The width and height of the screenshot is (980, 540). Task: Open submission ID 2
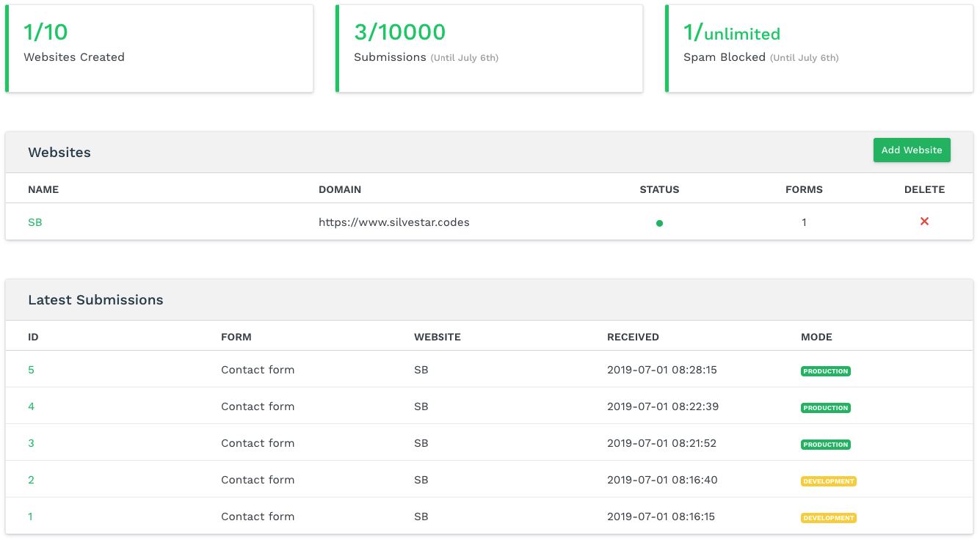31,480
